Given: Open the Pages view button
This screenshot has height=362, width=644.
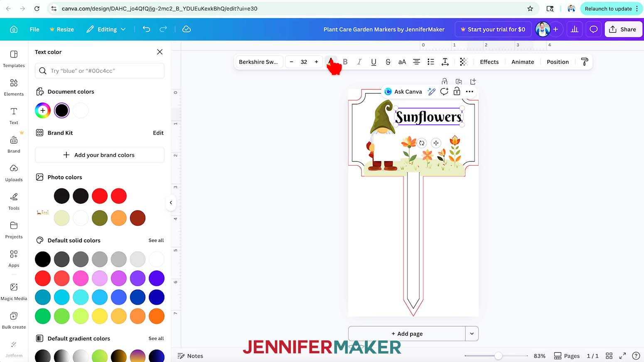Looking at the screenshot, I should pyautogui.click(x=567, y=356).
